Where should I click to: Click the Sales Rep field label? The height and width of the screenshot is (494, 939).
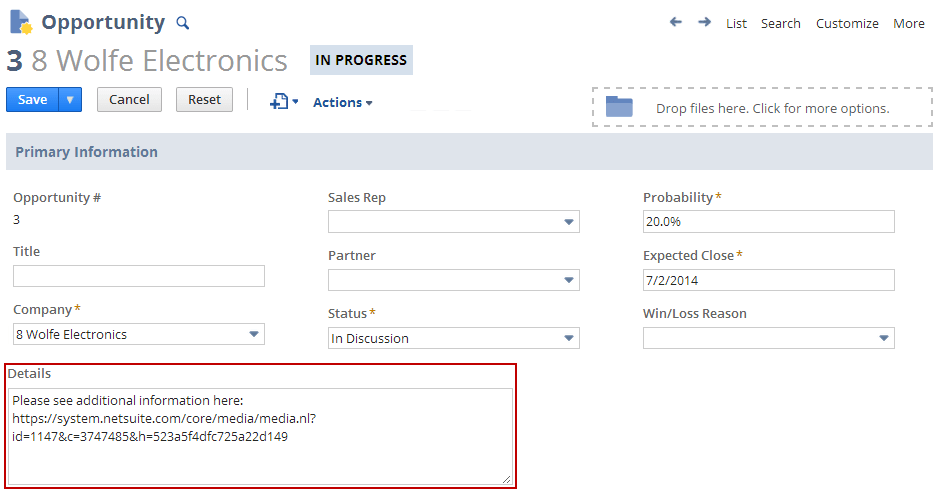357,198
